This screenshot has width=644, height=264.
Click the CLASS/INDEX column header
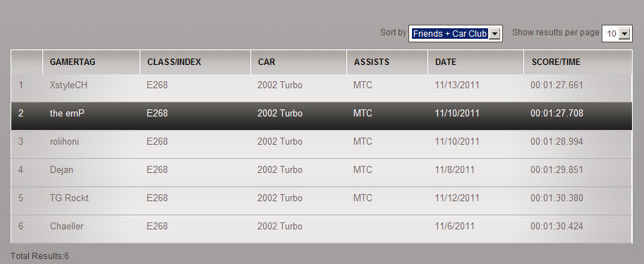pyautogui.click(x=174, y=62)
